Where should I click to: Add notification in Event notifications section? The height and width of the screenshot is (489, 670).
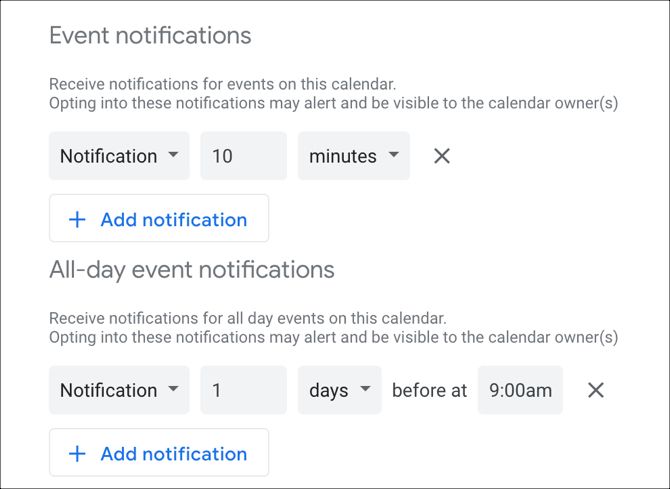(x=159, y=219)
